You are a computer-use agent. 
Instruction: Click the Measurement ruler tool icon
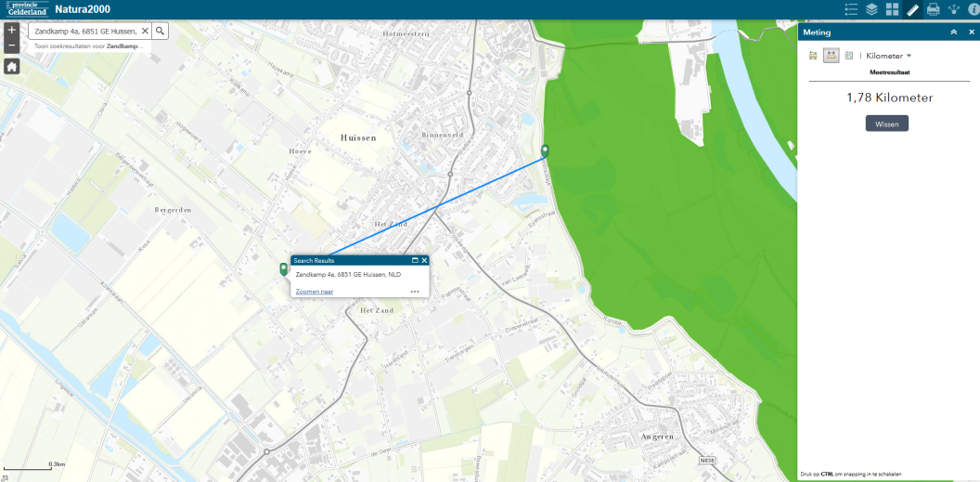pos(912,9)
